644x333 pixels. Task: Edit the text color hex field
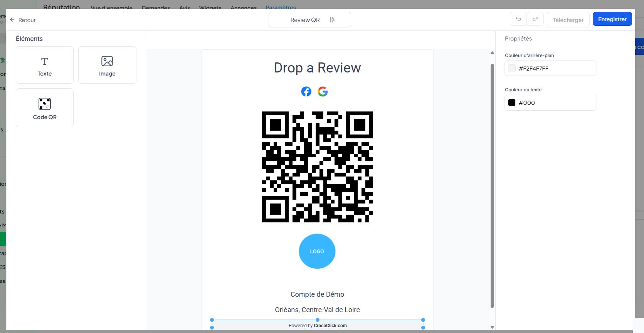(x=551, y=103)
